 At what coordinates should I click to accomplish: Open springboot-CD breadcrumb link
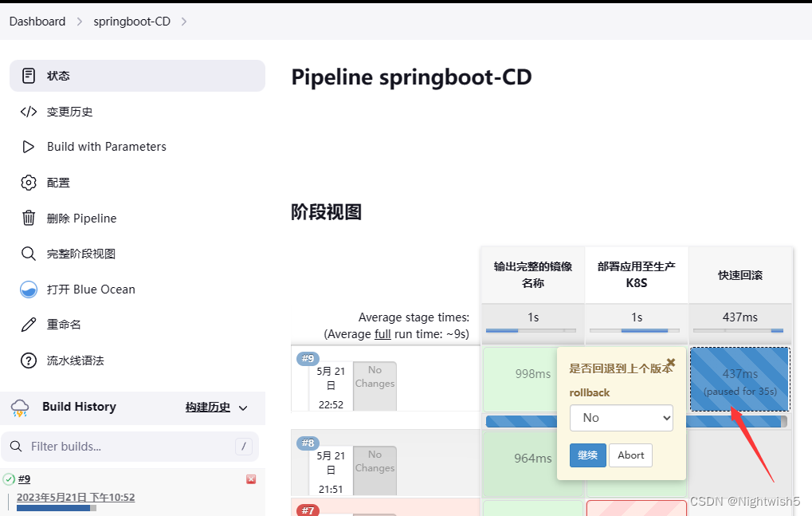[132, 22]
